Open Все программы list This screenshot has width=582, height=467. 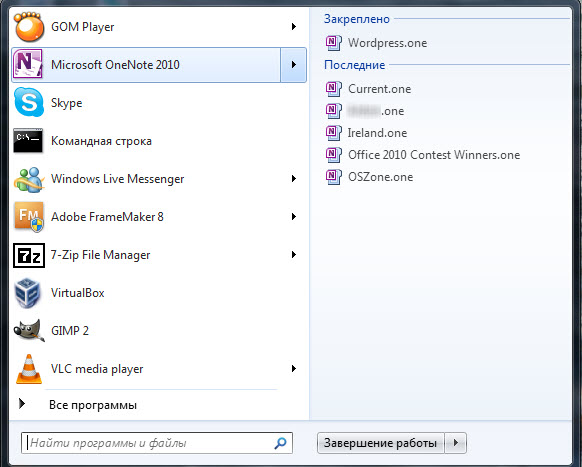click(93, 405)
